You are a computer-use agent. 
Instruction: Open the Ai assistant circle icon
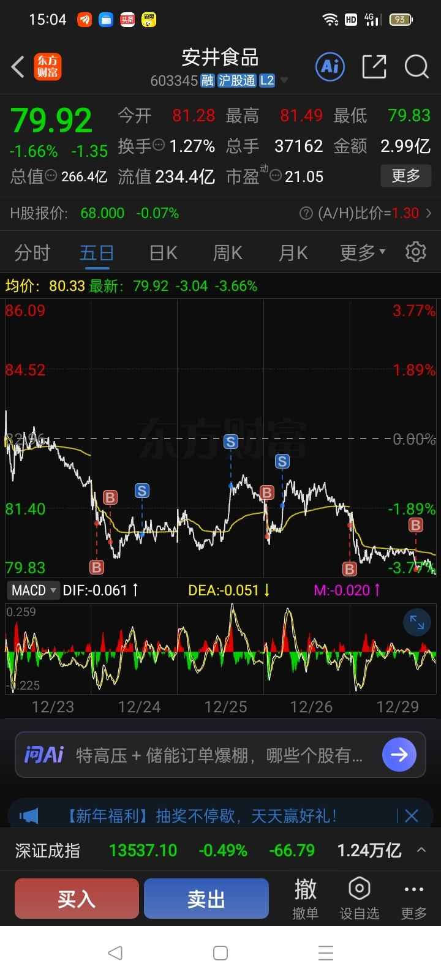point(331,66)
